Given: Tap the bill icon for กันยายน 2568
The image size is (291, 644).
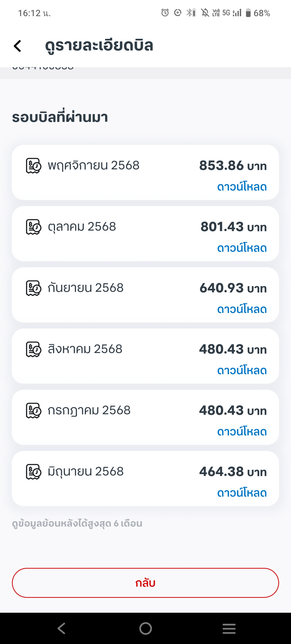Looking at the screenshot, I should (33, 288).
